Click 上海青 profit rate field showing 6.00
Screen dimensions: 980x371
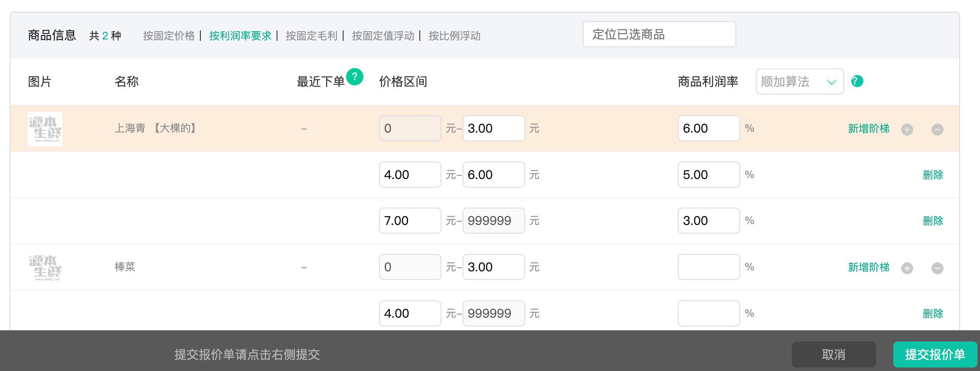708,128
